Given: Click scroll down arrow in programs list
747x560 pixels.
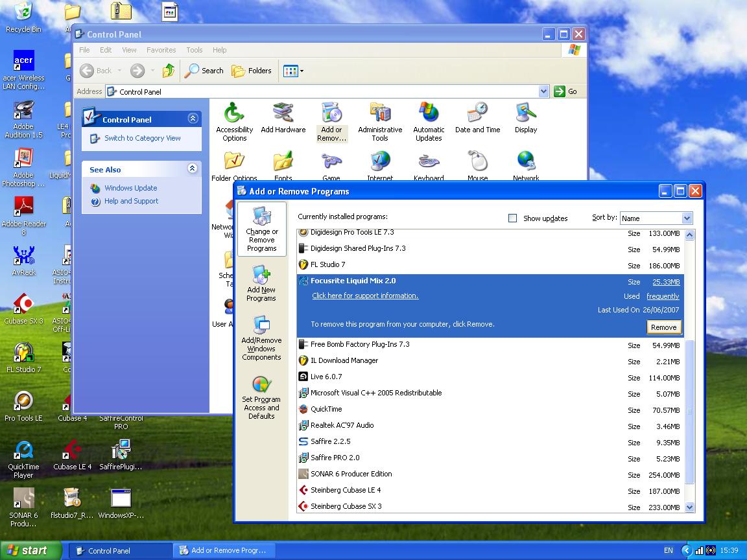Looking at the screenshot, I should coord(689,507).
